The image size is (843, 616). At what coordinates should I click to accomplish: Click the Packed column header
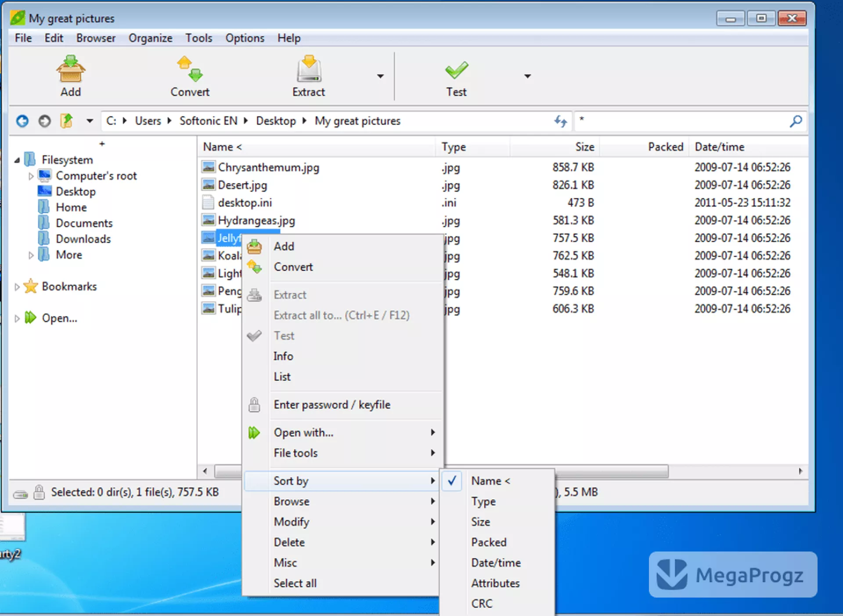click(644, 147)
